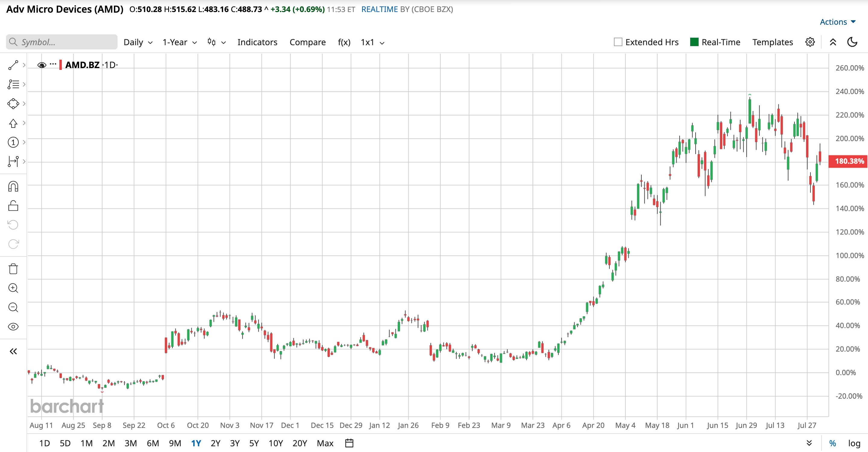
Task: Toggle the Real-Time checkbox
Action: [x=694, y=42]
